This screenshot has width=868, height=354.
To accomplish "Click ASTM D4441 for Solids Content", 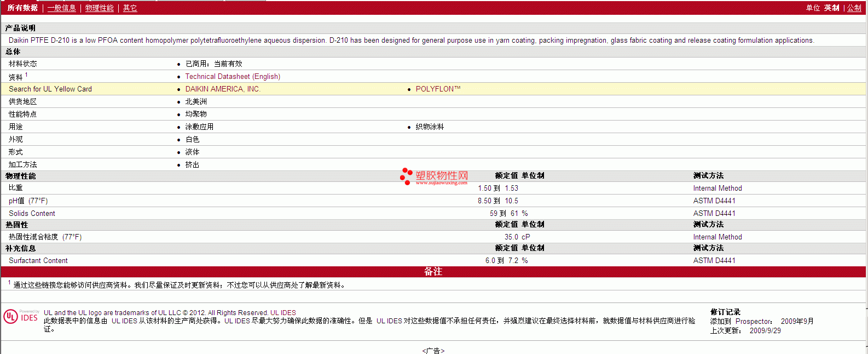I will pyautogui.click(x=714, y=213).
